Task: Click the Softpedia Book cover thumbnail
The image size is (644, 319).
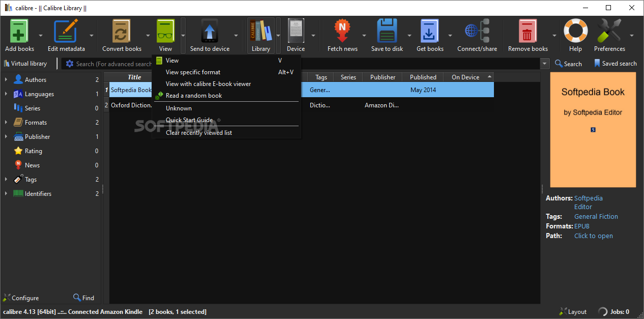Action: click(593, 130)
